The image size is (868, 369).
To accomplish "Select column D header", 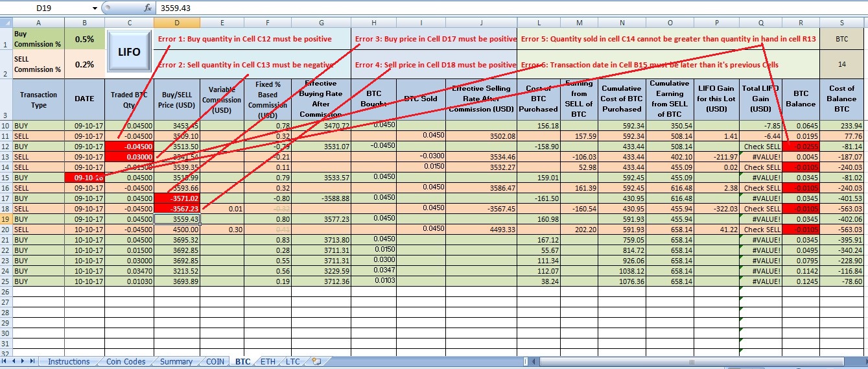I will (177, 23).
